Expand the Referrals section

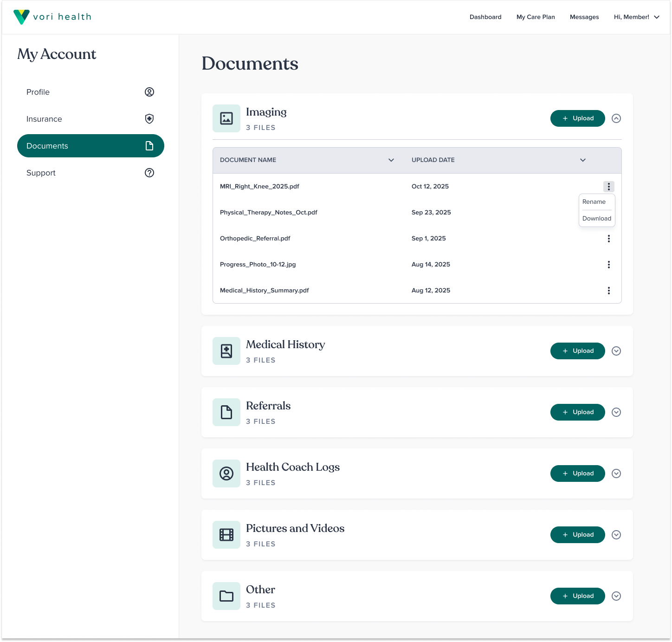pyautogui.click(x=616, y=412)
